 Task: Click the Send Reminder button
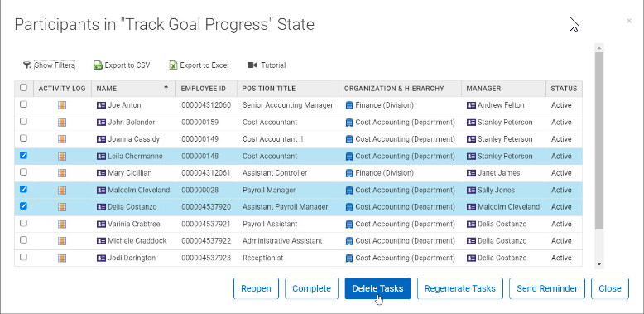547,288
